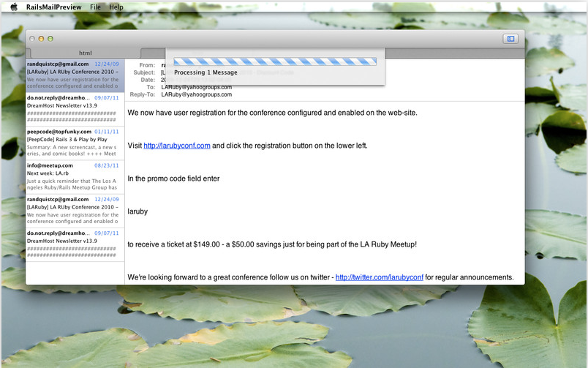588x368 pixels.
Task: Toggle the sidebar layout icon in title bar
Action: (510, 39)
